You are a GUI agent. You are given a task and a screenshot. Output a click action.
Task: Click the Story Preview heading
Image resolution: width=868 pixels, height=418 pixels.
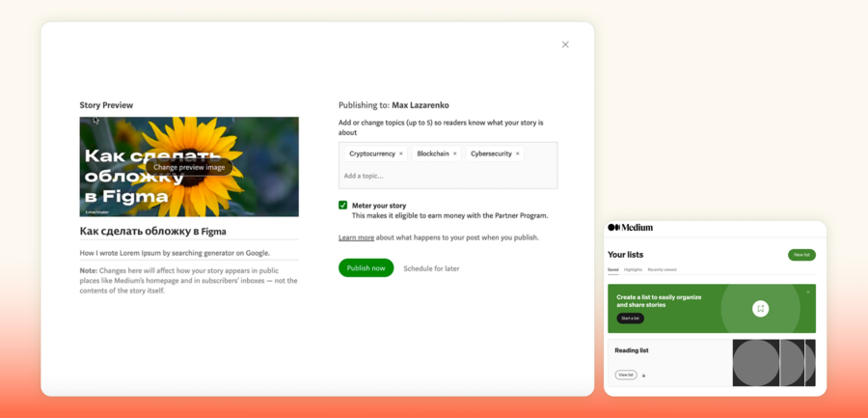pos(106,105)
